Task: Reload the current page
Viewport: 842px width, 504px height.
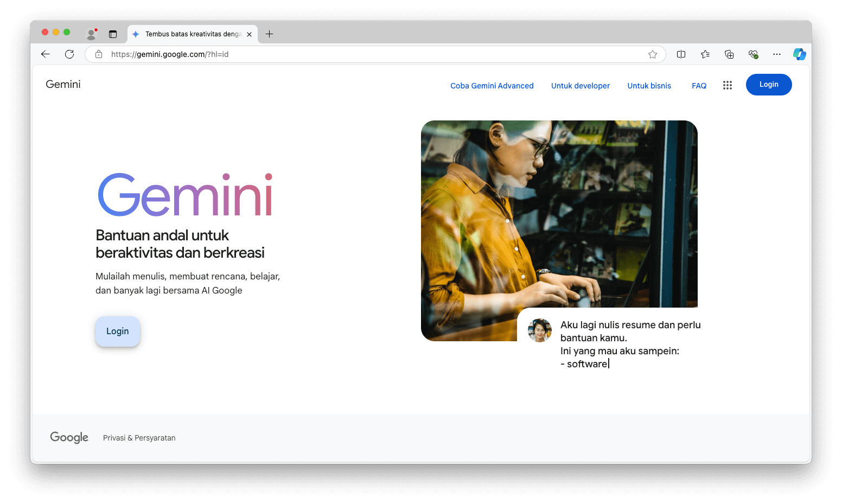Action: [69, 54]
